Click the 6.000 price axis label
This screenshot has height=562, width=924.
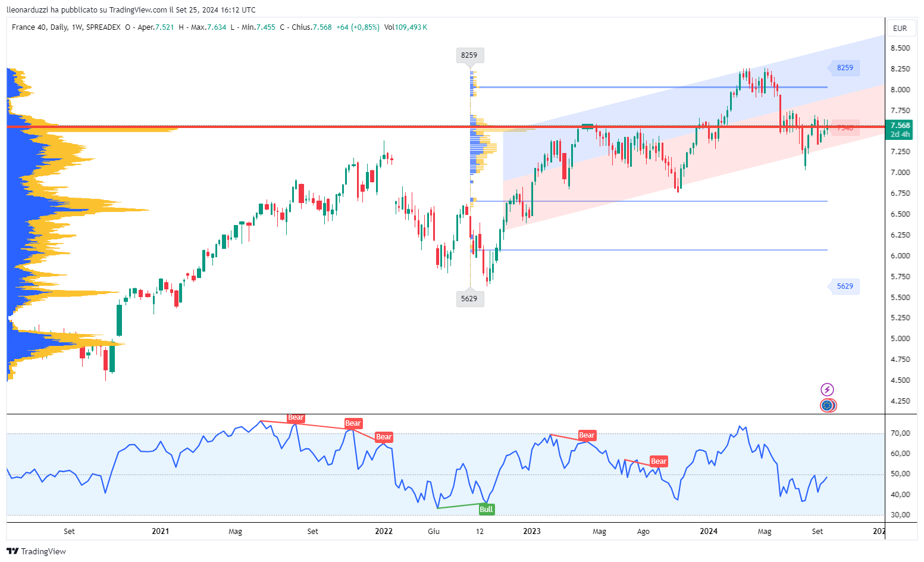coord(900,255)
